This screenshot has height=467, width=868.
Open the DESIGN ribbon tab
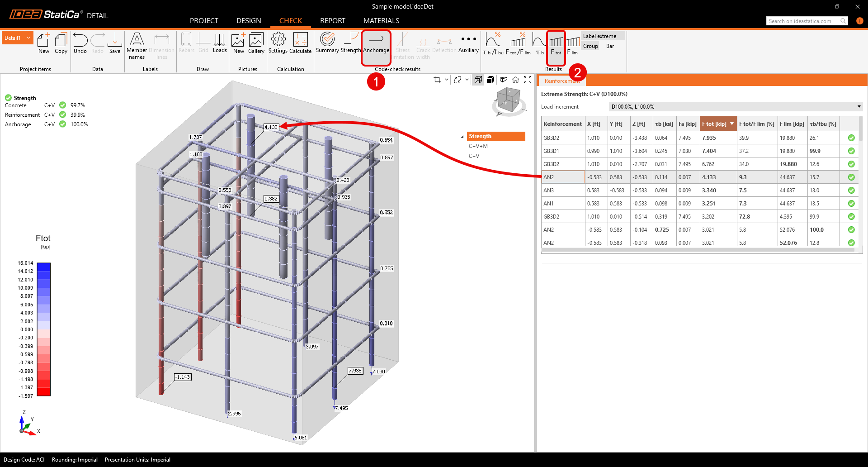click(x=249, y=21)
